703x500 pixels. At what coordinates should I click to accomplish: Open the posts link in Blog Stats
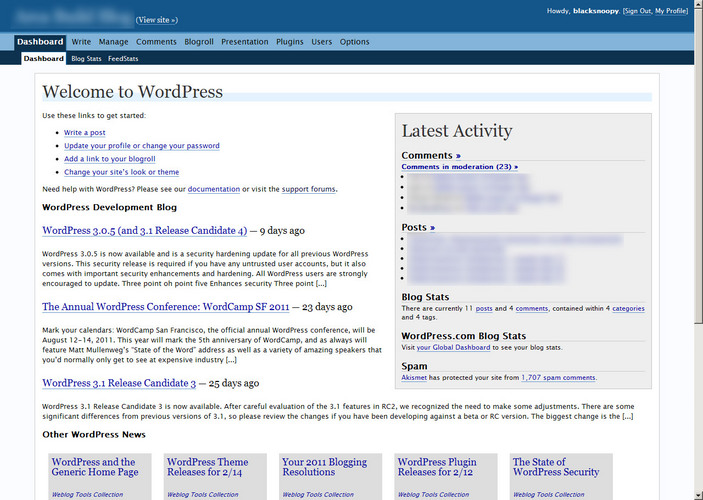tap(484, 309)
